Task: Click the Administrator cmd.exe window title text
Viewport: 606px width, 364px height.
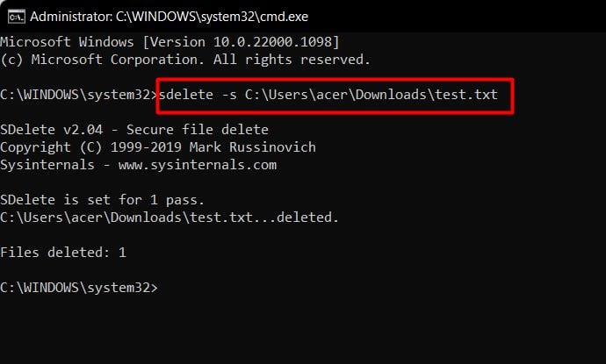Action: (x=169, y=17)
